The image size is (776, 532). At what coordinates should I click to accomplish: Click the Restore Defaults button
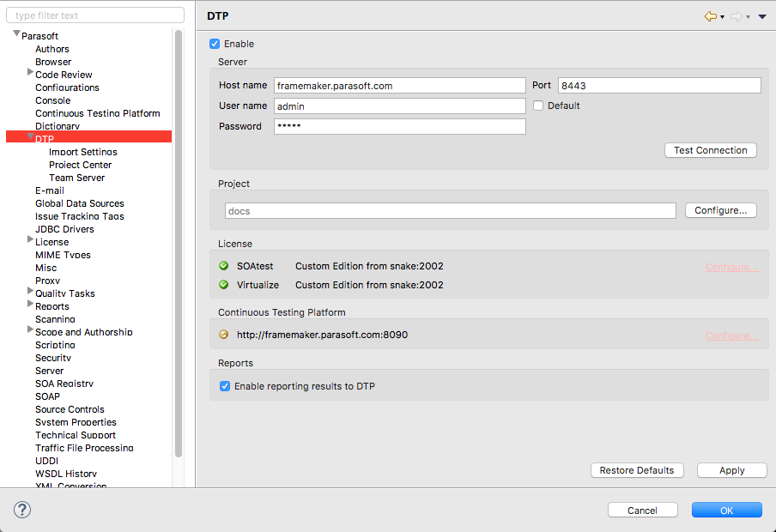click(637, 470)
